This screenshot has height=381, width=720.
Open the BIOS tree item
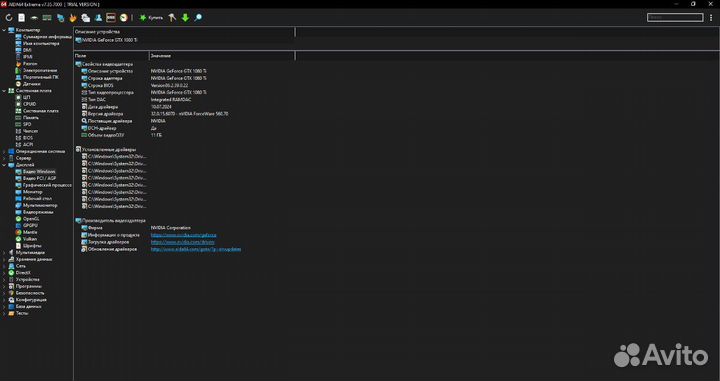(24, 138)
